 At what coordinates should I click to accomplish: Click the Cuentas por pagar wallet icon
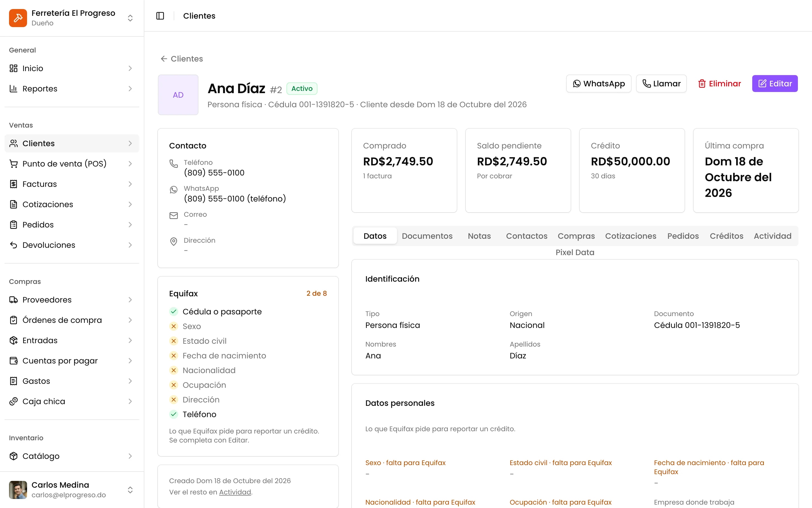coord(14,361)
